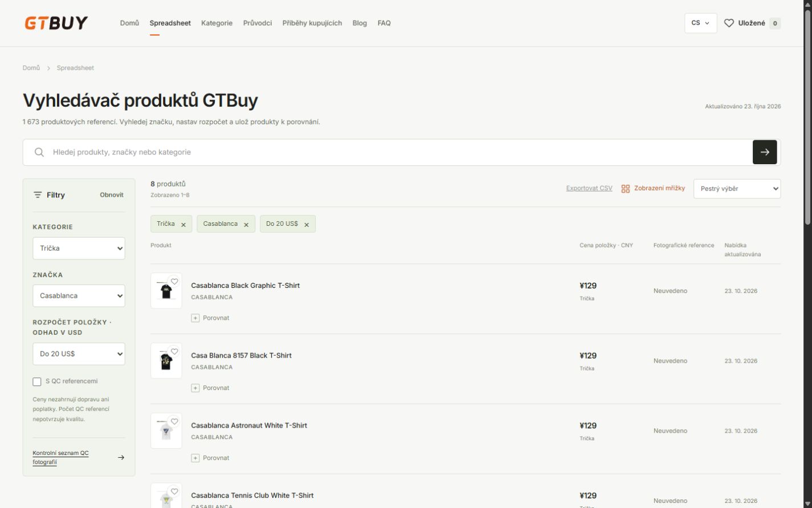Switch to grid view icon

pos(626,189)
